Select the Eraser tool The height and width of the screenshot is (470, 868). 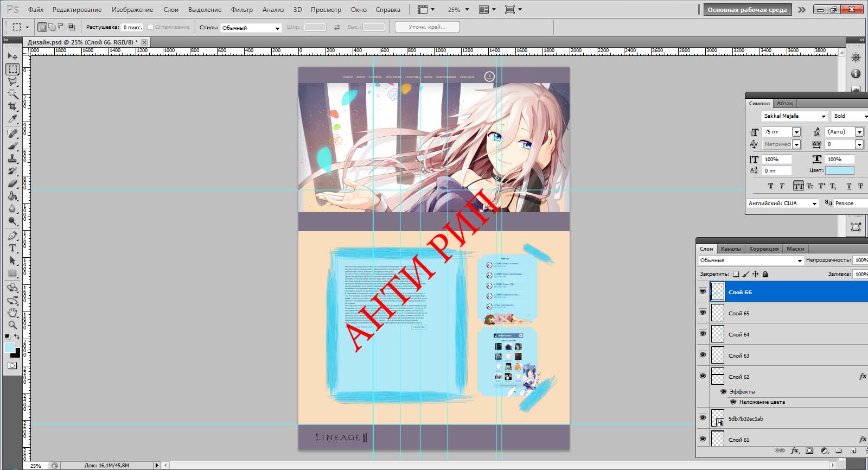coord(12,183)
